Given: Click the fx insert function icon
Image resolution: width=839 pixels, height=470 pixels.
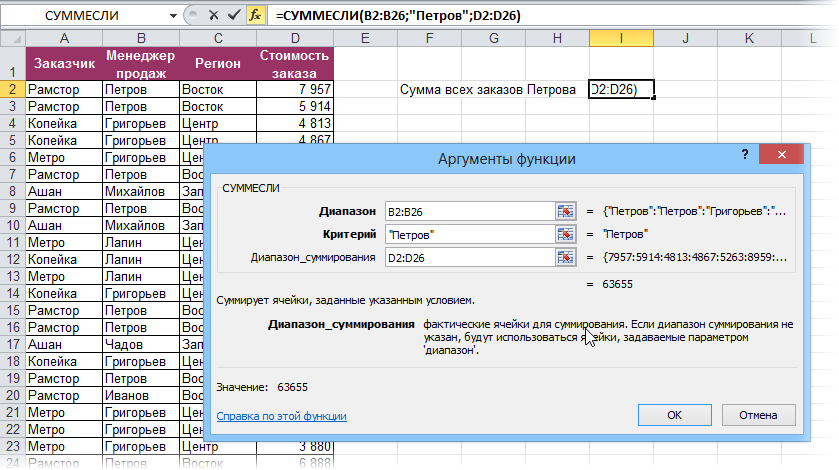Looking at the screenshot, I should click(255, 16).
